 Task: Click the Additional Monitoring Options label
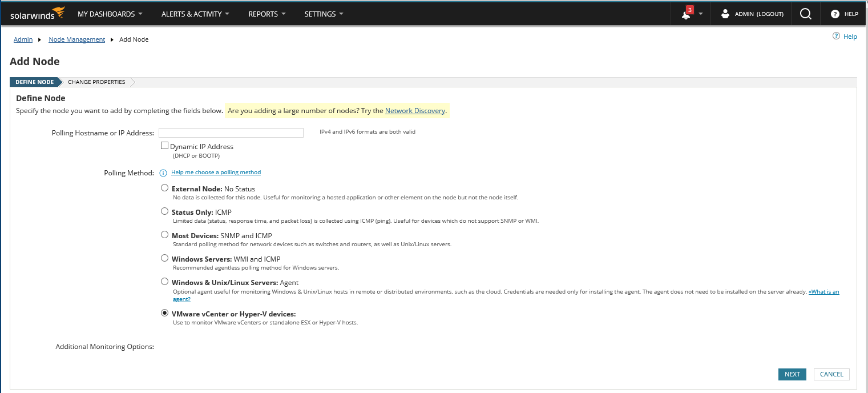point(105,347)
